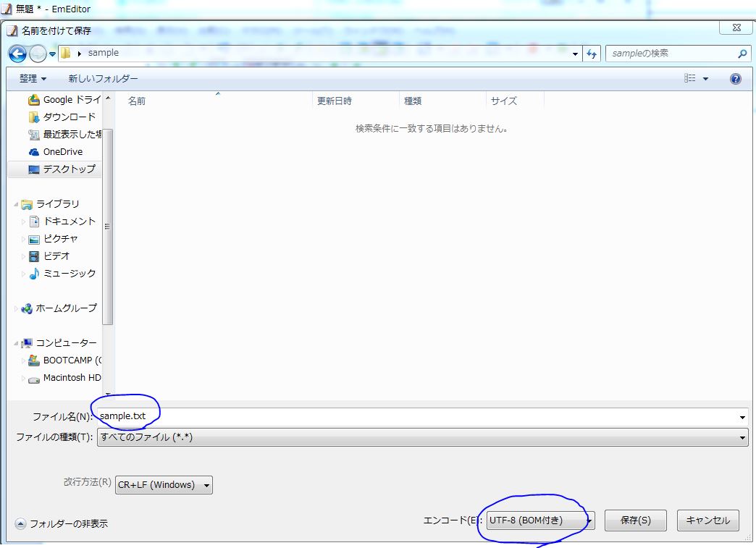Select ピクチャ library
This screenshot has height=548, width=756.
pyautogui.click(x=60, y=239)
